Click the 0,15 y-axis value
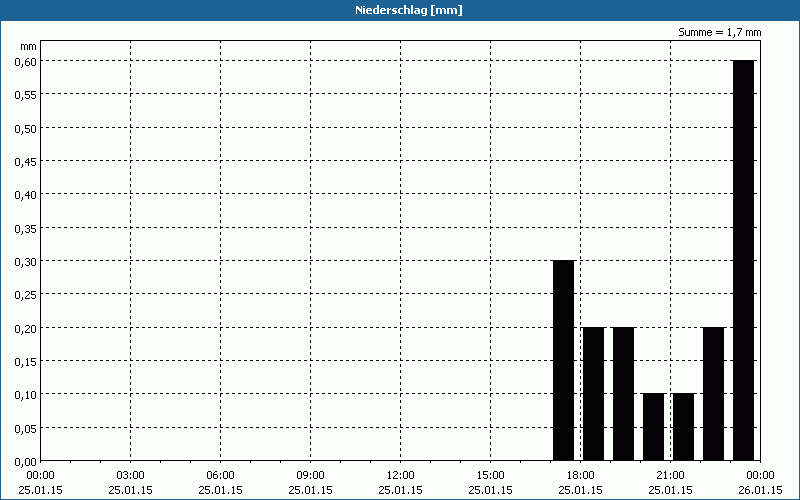 pos(26,361)
